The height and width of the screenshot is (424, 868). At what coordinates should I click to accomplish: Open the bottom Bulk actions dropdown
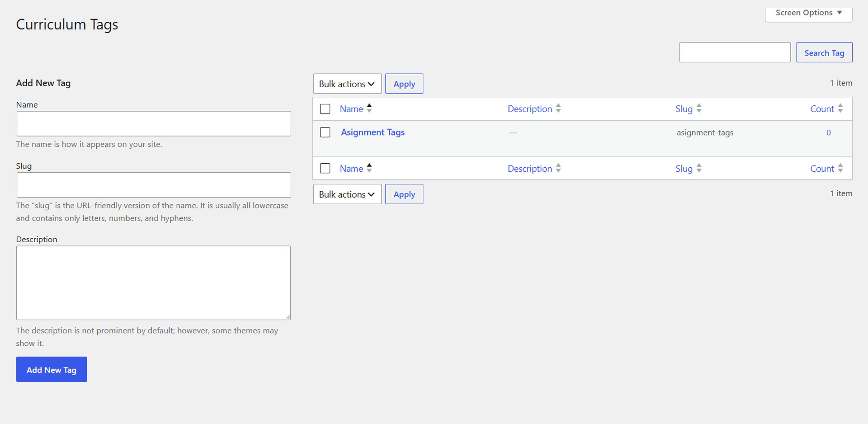click(347, 194)
